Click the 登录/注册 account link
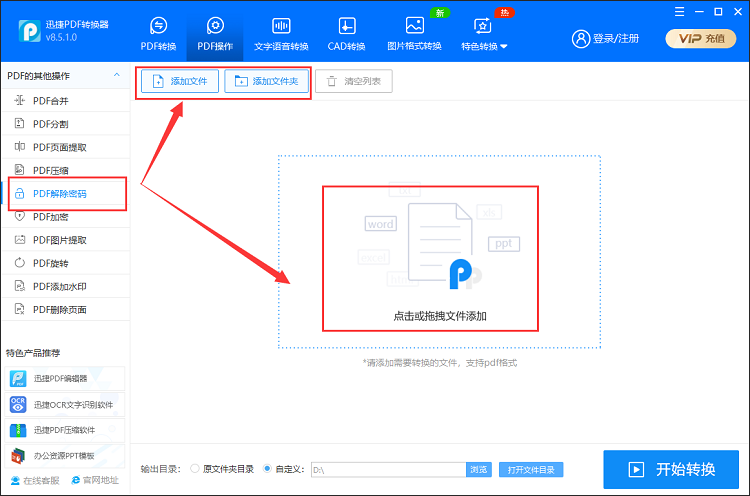750x496 pixels. pos(606,38)
